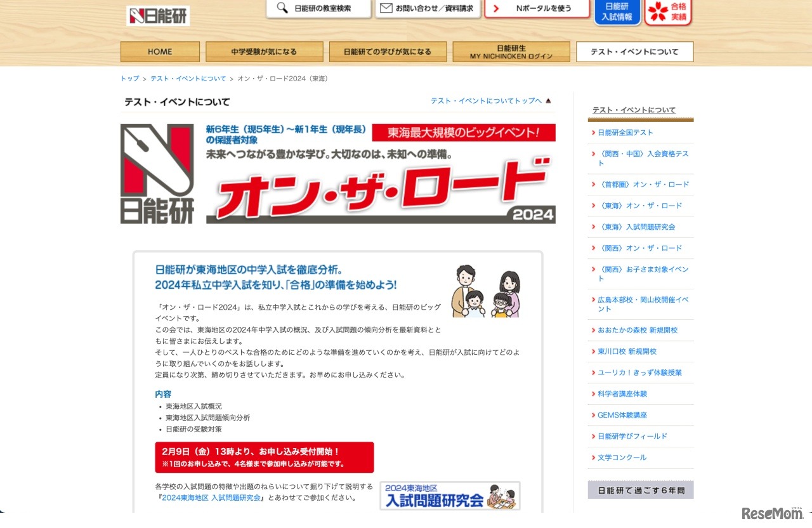Image resolution: width=812 pixels, height=528 pixels.
Task: Click the red arrow beside 日能研全国テスト
Action: pos(593,133)
